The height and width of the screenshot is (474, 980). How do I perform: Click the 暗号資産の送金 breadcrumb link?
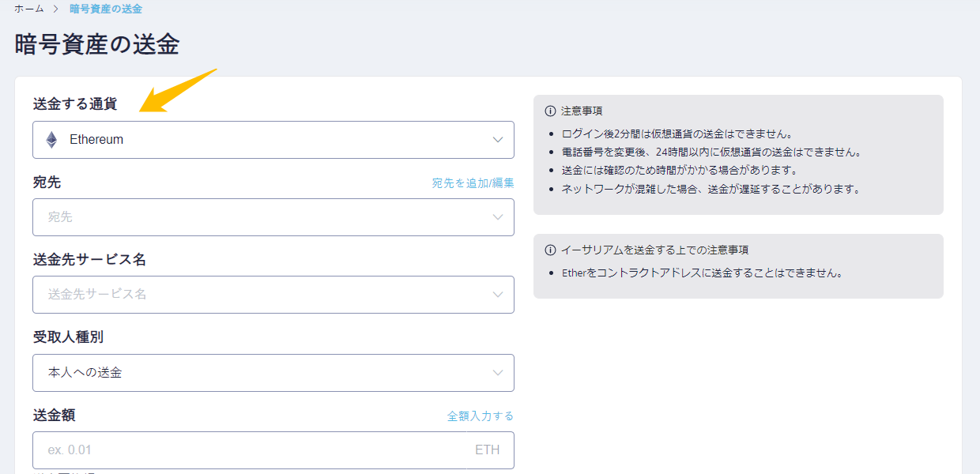pyautogui.click(x=106, y=9)
